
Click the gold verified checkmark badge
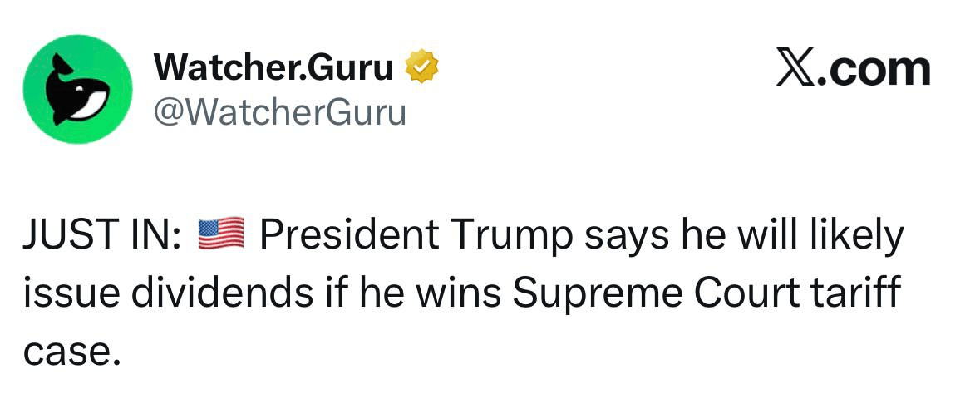pyautogui.click(x=421, y=67)
